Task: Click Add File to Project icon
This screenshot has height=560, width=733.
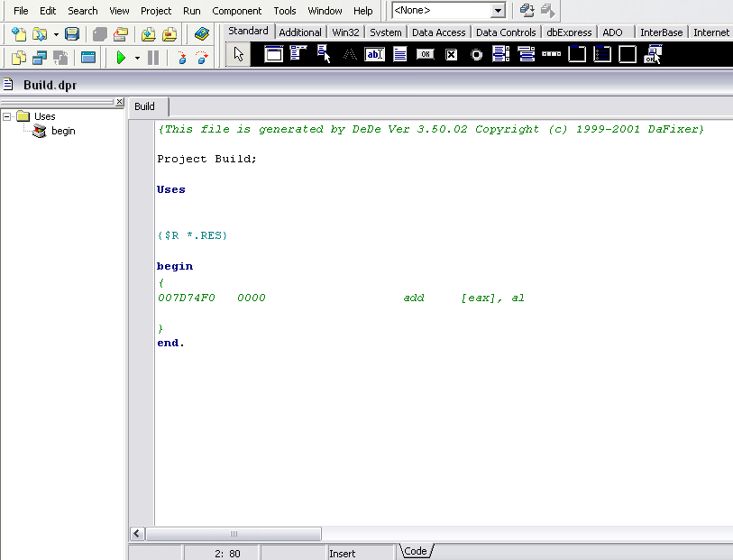Action: [148, 34]
